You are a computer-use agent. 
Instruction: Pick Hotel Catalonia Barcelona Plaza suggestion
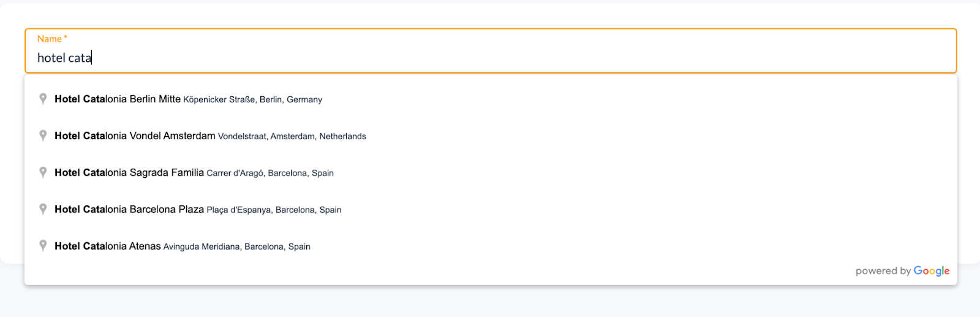coord(490,210)
